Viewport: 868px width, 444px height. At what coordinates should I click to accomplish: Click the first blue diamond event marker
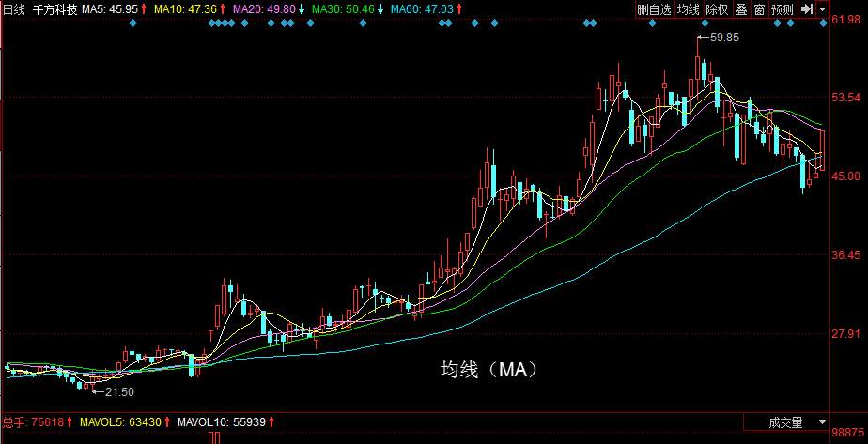[x=133, y=23]
